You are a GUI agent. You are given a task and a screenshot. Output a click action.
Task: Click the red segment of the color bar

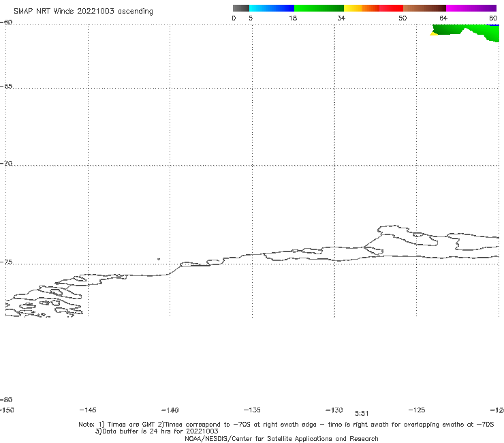391,8
